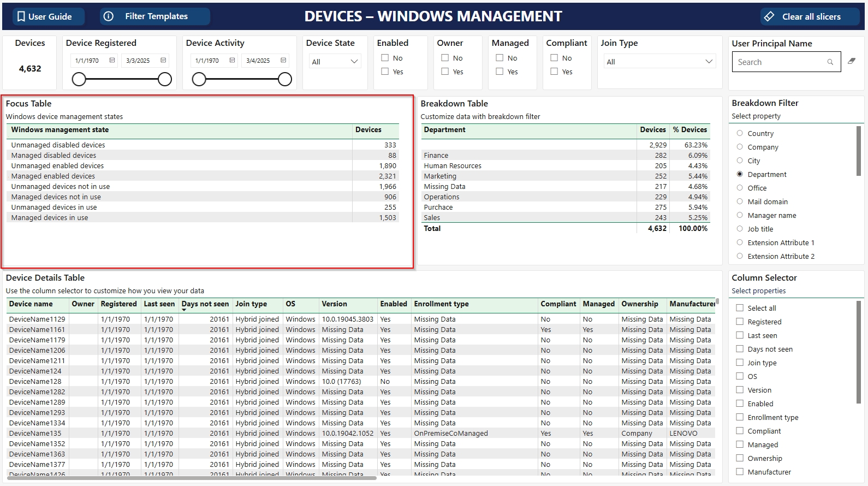Click the eraser icon beside the search box
The width and height of the screenshot is (868, 486).
852,61
